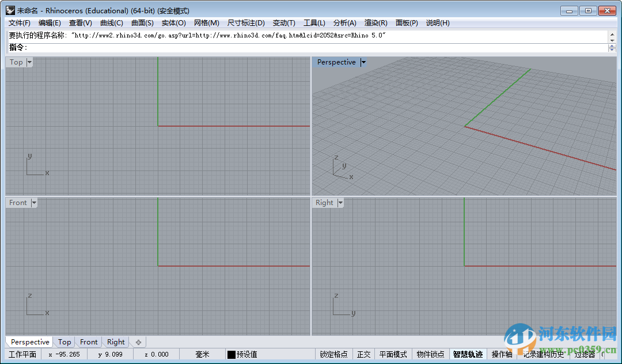This screenshot has height=364, width=622.
Task: Add a new viewport tab with plus icon
Action: (138, 342)
